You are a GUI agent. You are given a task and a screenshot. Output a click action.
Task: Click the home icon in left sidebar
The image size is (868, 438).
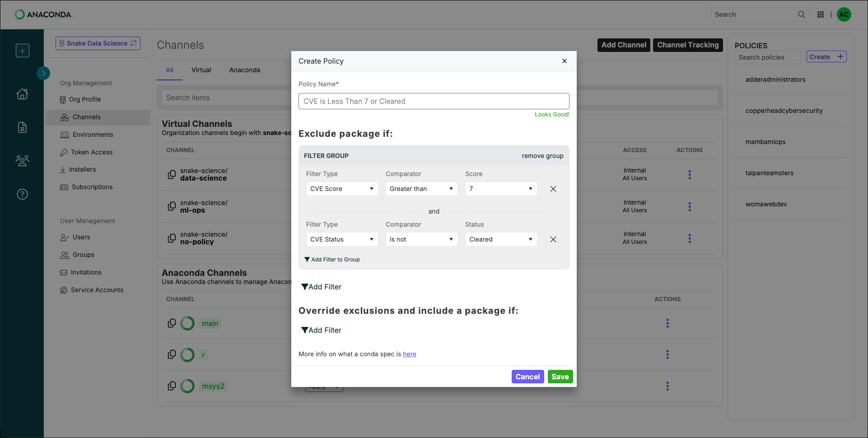pyautogui.click(x=22, y=94)
